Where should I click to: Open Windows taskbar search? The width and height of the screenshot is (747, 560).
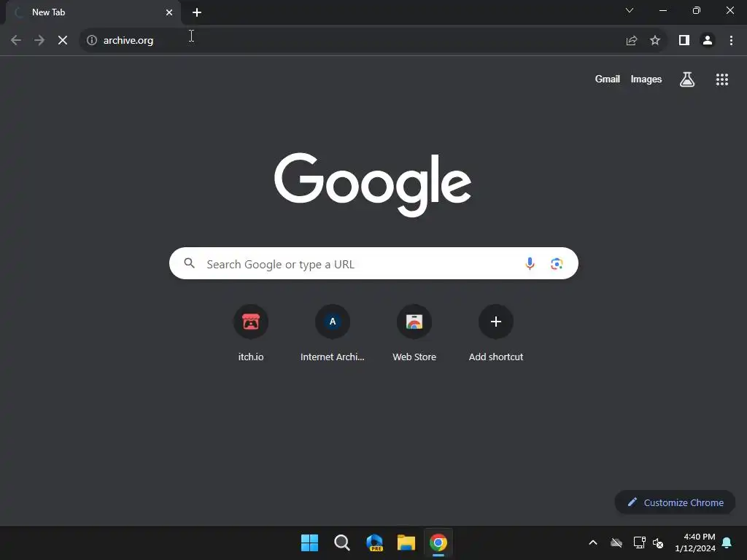coord(341,542)
